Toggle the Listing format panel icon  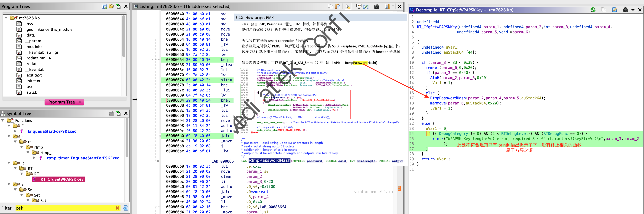tap(387, 6)
